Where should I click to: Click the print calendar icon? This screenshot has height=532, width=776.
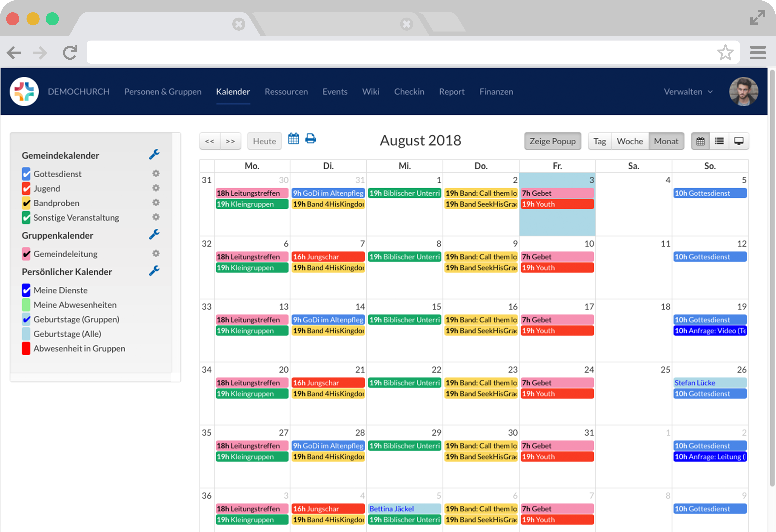click(x=311, y=139)
